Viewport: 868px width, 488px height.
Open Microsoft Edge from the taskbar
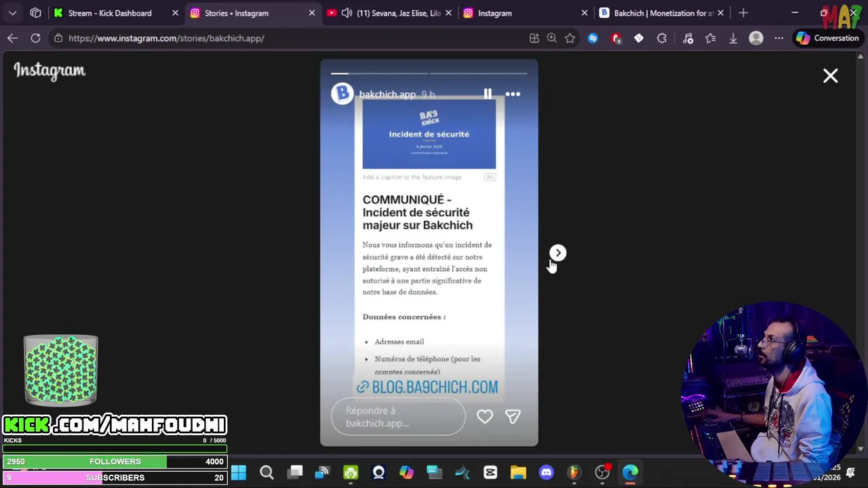point(631,472)
